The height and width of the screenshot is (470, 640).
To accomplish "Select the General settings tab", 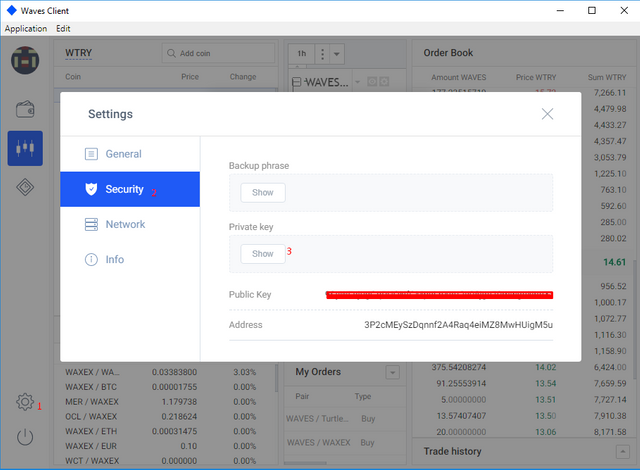I will [x=130, y=154].
